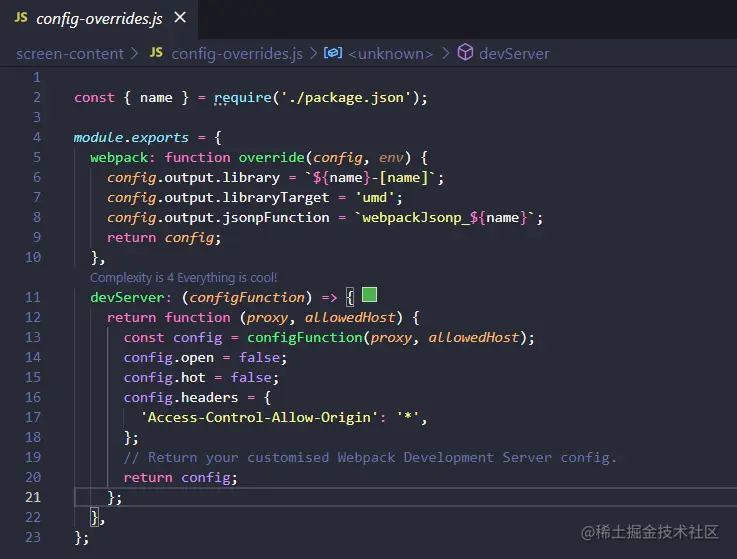737x559 pixels.
Task: Click the override function name
Action: point(272,157)
